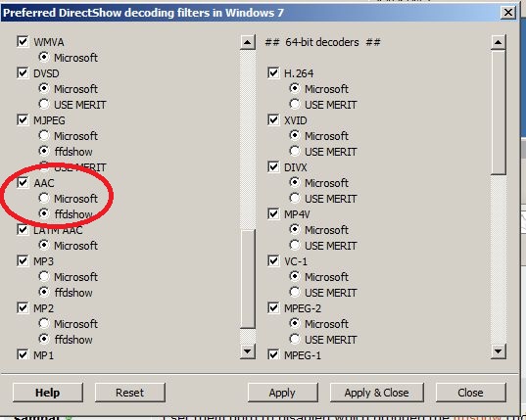Click the left list scrollbar thumb
526x420 pixels.
(248, 279)
